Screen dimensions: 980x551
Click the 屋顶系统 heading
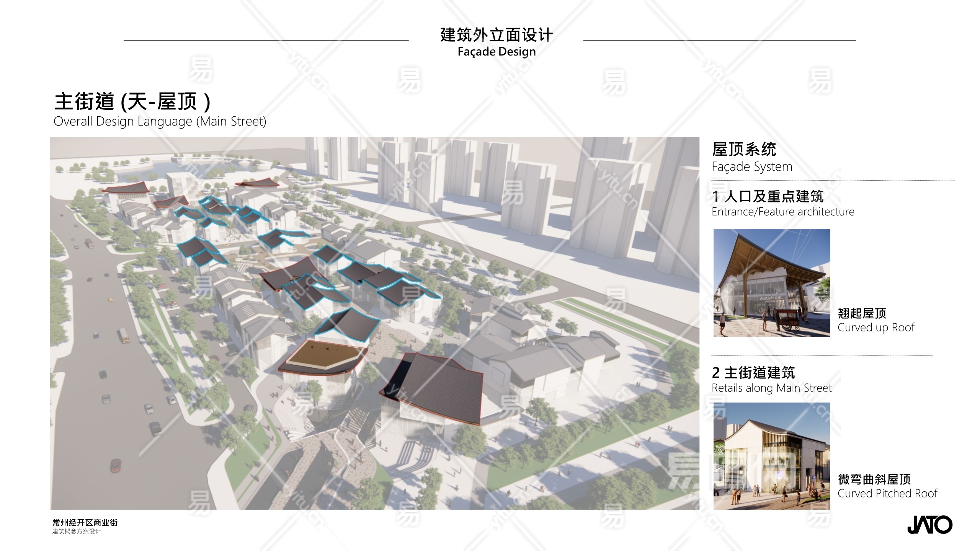pyautogui.click(x=744, y=149)
